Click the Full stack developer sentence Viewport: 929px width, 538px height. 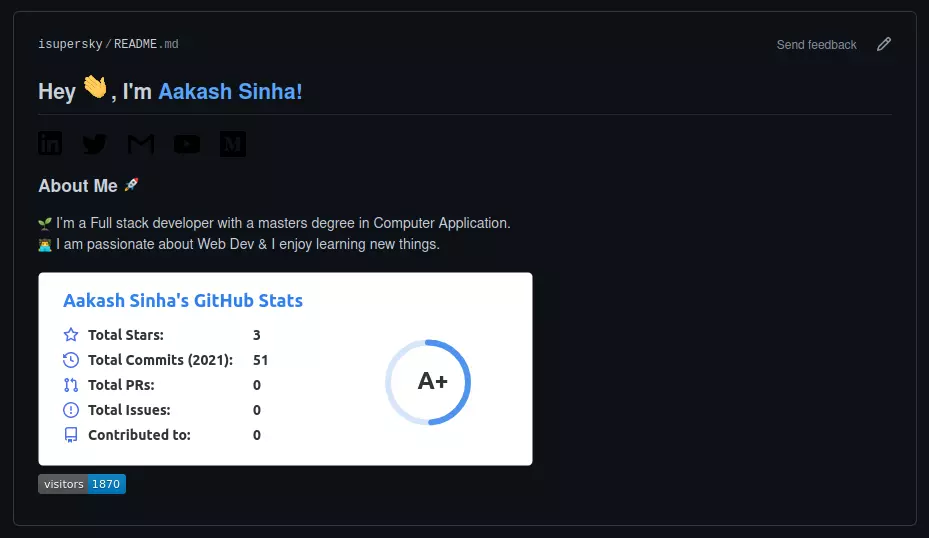tap(283, 223)
